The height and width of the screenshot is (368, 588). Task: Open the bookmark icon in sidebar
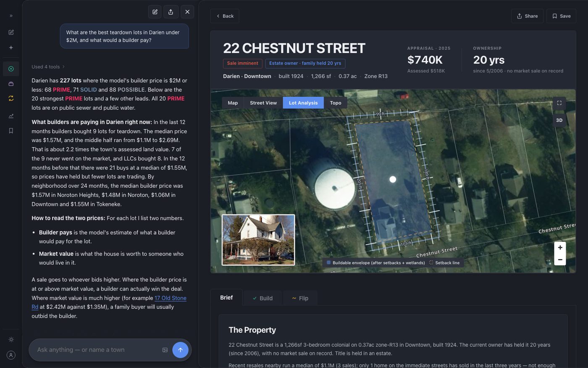pos(11,131)
